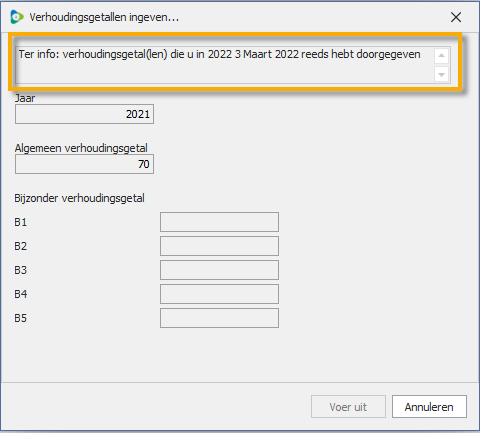Viewport: 480px width, 433px height.
Task: Click the B1 input field
Action: point(219,222)
